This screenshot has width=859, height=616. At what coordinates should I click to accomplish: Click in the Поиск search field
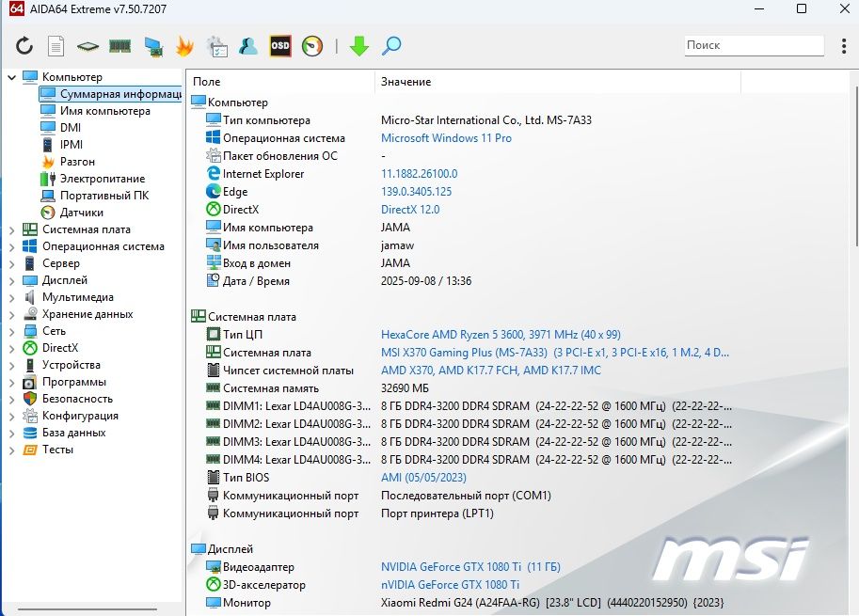[754, 45]
